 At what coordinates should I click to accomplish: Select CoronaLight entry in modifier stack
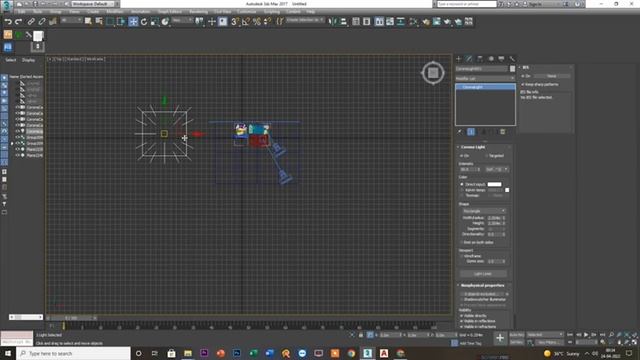click(x=485, y=87)
